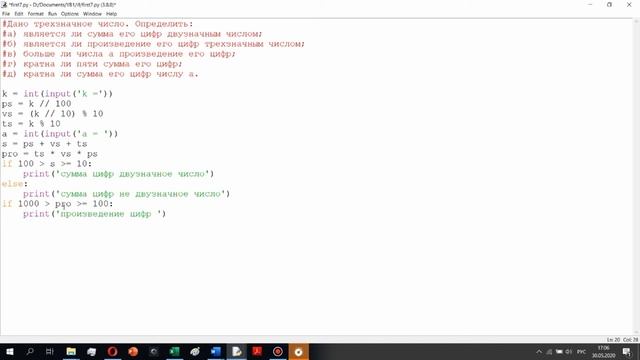Open the Help menu
640x360 pixels.
coord(111,14)
